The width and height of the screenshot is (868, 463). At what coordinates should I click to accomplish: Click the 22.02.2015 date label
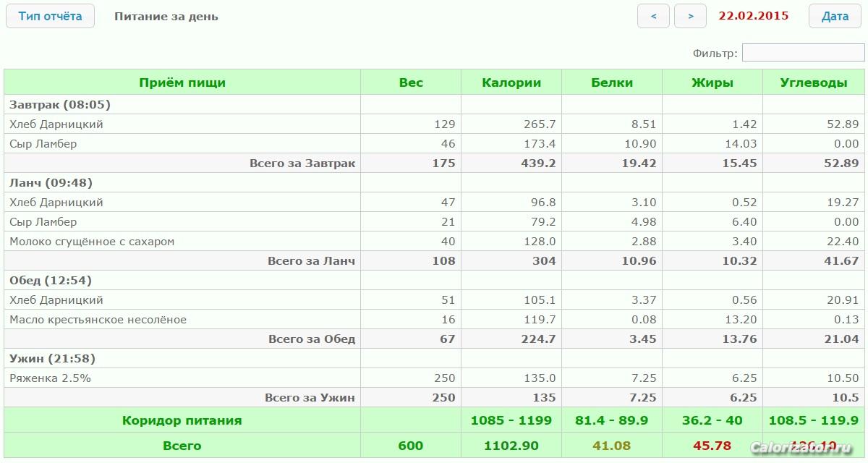click(x=753, y=16)
